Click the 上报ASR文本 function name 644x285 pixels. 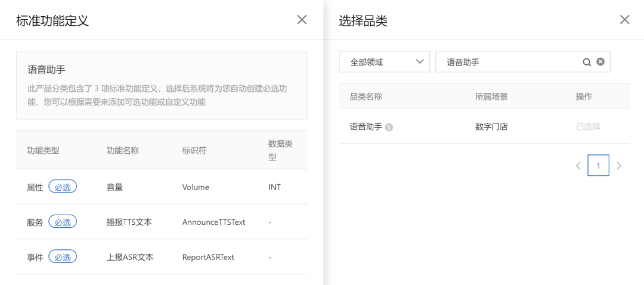coord(130,258)
